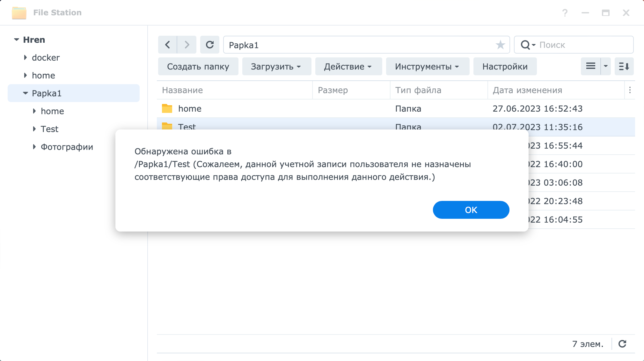The image size is (644, 361).
Task: Click the File Station folder logo
Action: [19, 13]
